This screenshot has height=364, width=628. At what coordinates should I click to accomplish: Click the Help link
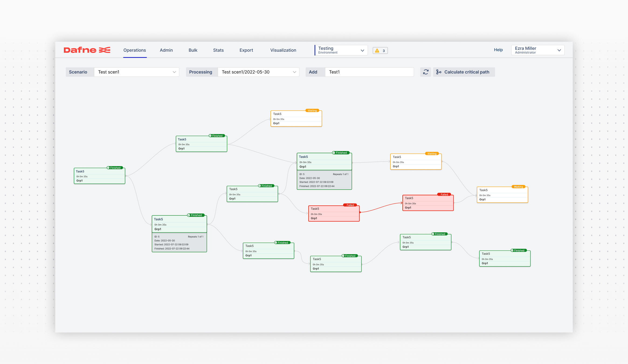coord(498,50)
